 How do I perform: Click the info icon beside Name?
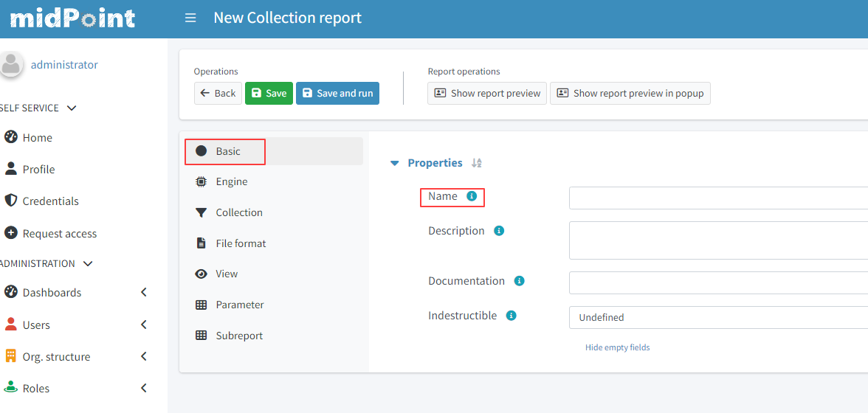472,196
